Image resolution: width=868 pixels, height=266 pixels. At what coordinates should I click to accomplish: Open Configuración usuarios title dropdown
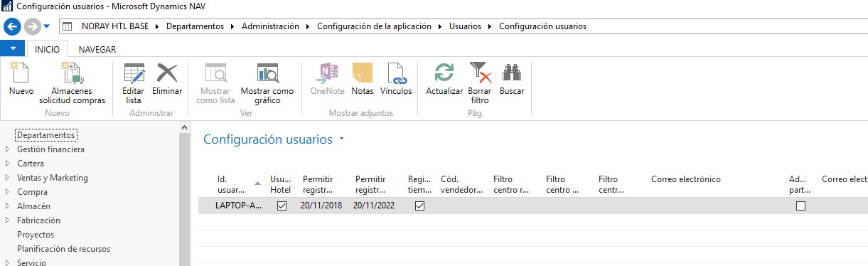pyautogui.click(x=342, y=139)
